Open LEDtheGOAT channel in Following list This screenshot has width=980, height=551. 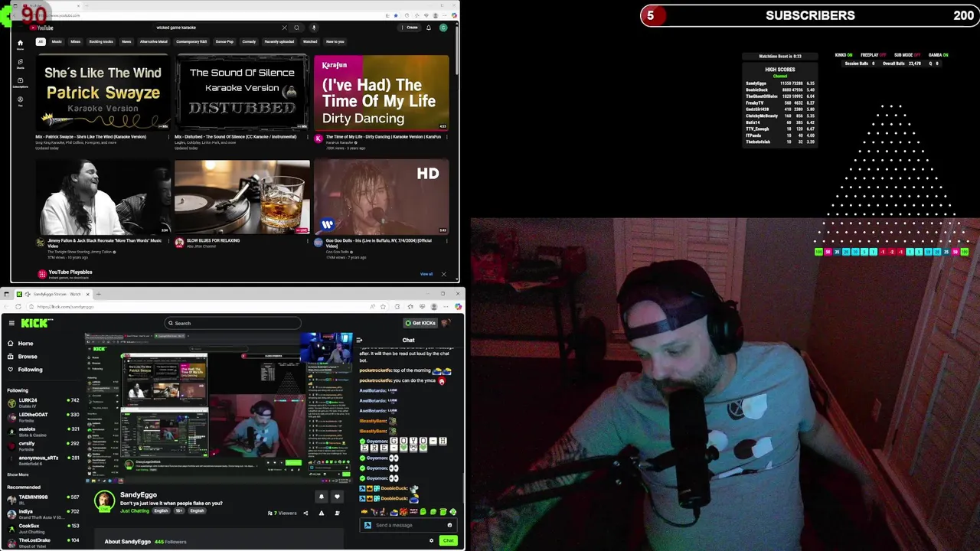(x=43, y=417)
